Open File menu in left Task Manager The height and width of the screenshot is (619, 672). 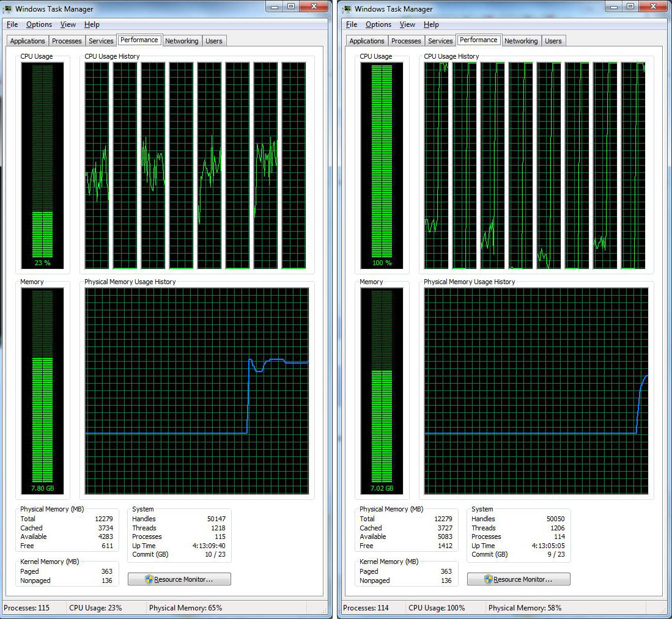point(12,24)
